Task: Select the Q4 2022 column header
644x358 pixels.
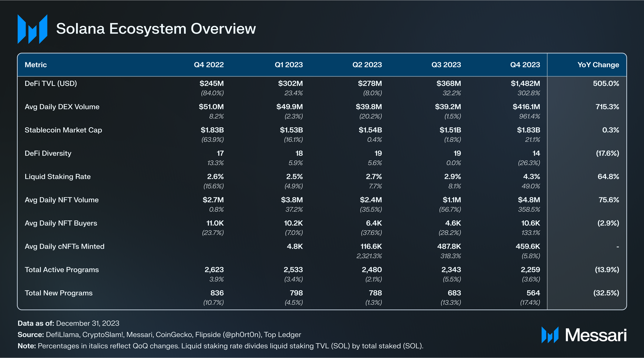Action: tap(209, 65)
